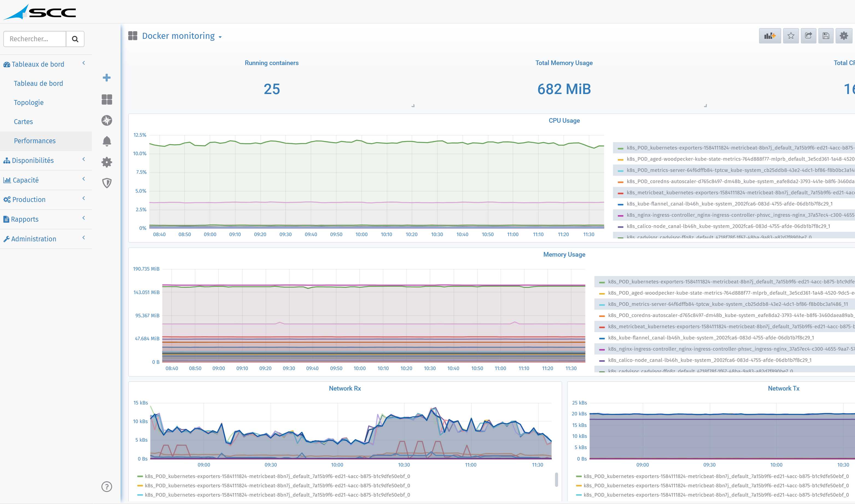Image resolution: width=855 pixels, height=504 pixels.
Task: Toggle Memory legend kubernetes-exporters POD series
Action: [x=731, y=282]
